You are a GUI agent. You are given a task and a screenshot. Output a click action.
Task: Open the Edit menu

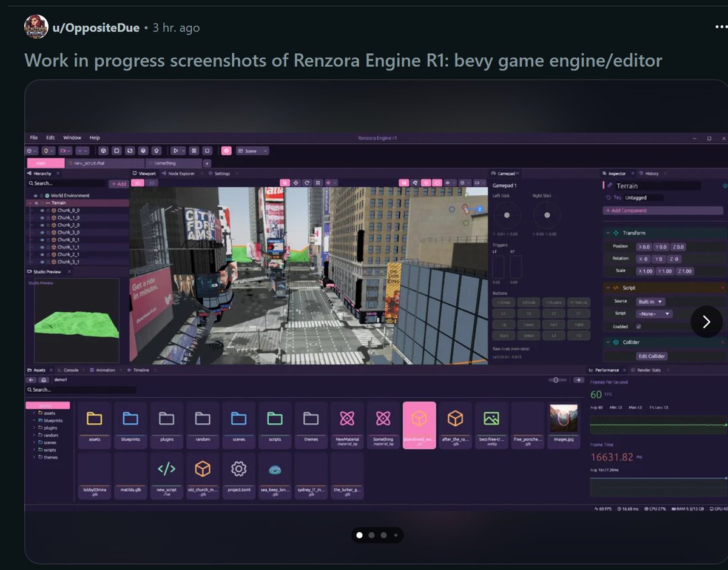[x=50, y=138]
